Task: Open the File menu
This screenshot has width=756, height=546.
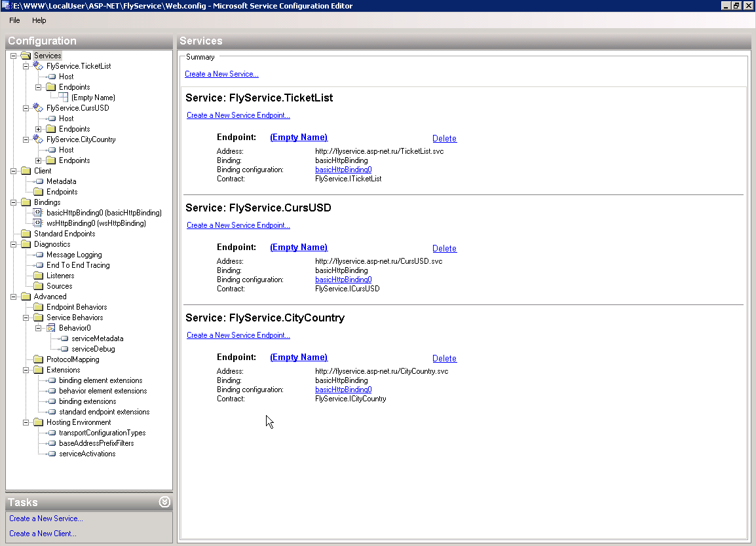Action: (x=14, y=20)
